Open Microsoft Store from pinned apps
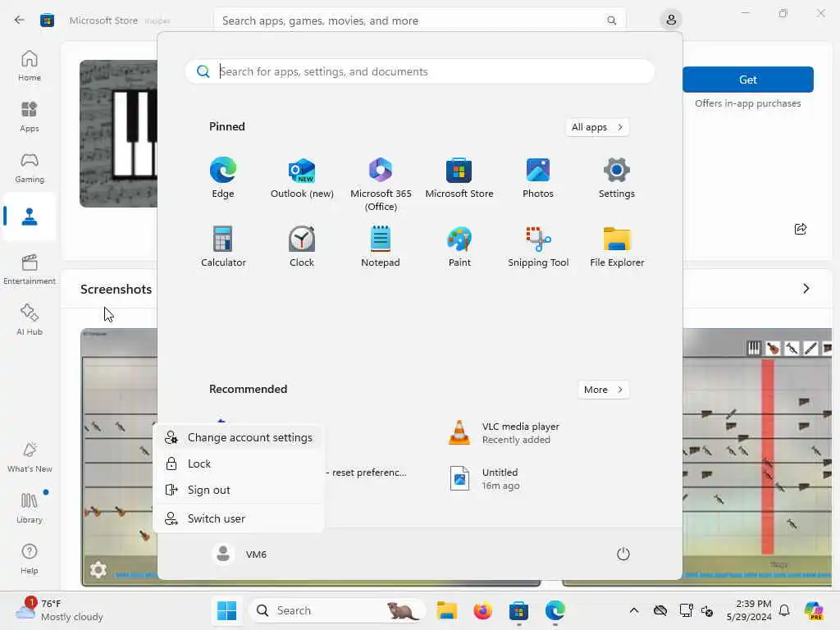Viewport: 840px width, 630px height. [x=459, y=178]
